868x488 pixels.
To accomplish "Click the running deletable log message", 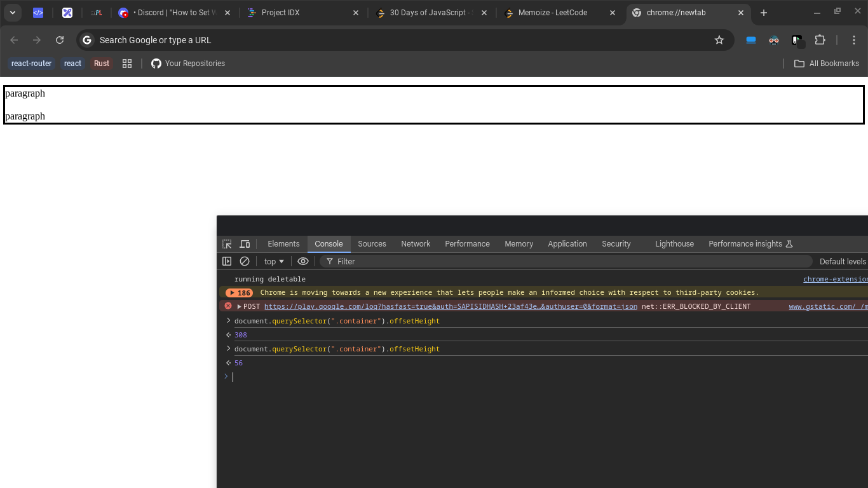I will pyautogui.click(x=270, y=279).
